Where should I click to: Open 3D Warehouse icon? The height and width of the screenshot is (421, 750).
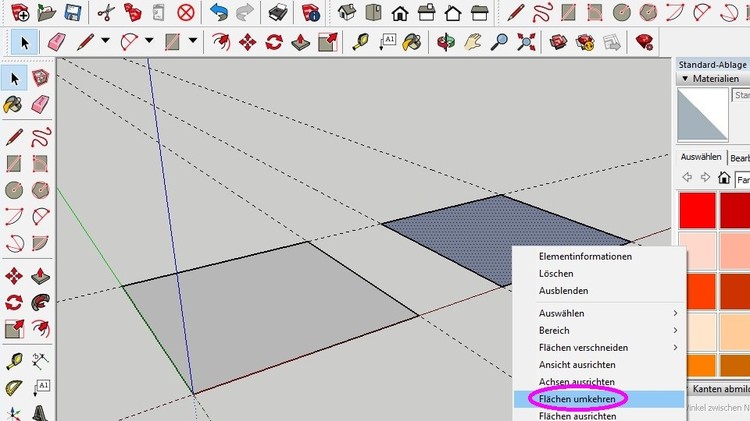tap(558, 42)
